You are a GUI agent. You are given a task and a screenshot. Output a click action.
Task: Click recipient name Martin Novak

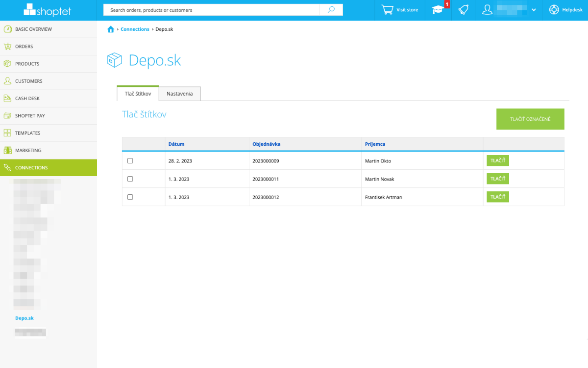point(380,179)
